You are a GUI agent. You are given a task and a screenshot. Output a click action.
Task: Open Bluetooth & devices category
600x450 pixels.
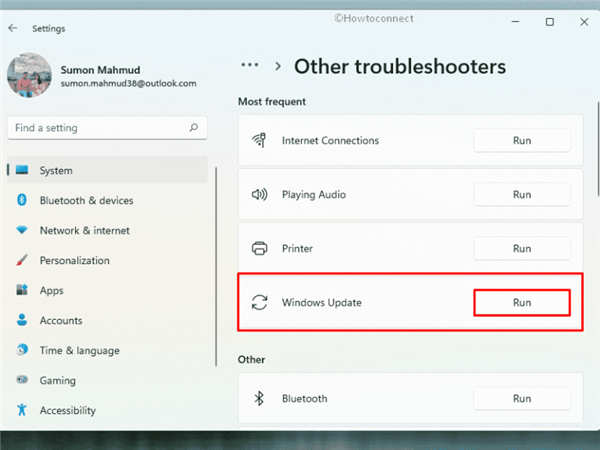108,200
